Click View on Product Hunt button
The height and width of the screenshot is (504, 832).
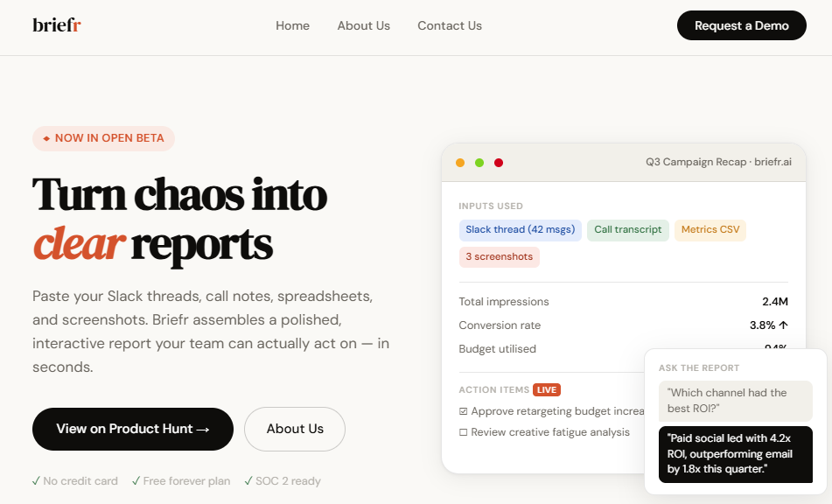[x=133, y=430]
